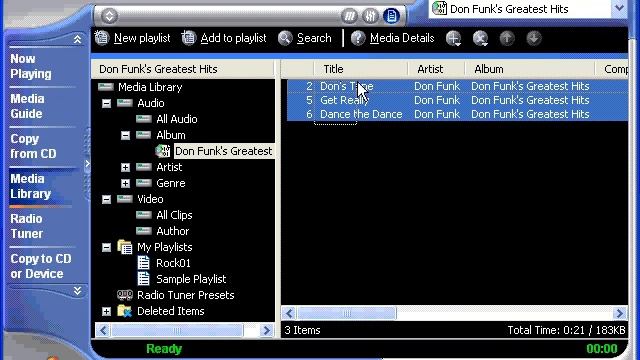
Task: Toggle the visualization stripes icon
Action: click(349, 16)
